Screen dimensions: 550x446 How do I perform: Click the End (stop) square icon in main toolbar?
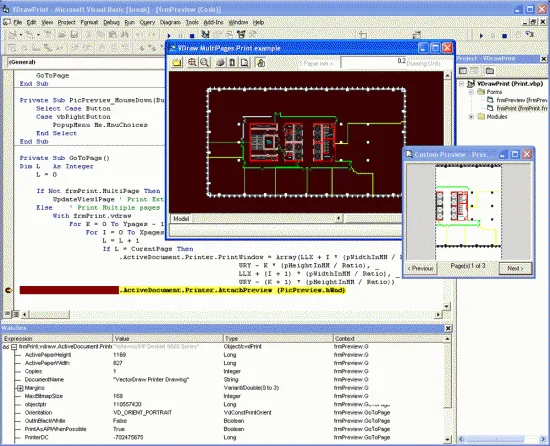(192, 35)
